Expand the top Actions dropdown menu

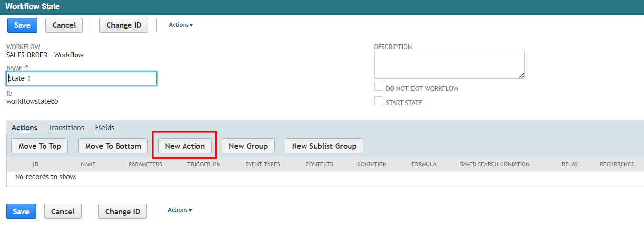(x=181, y=25)
